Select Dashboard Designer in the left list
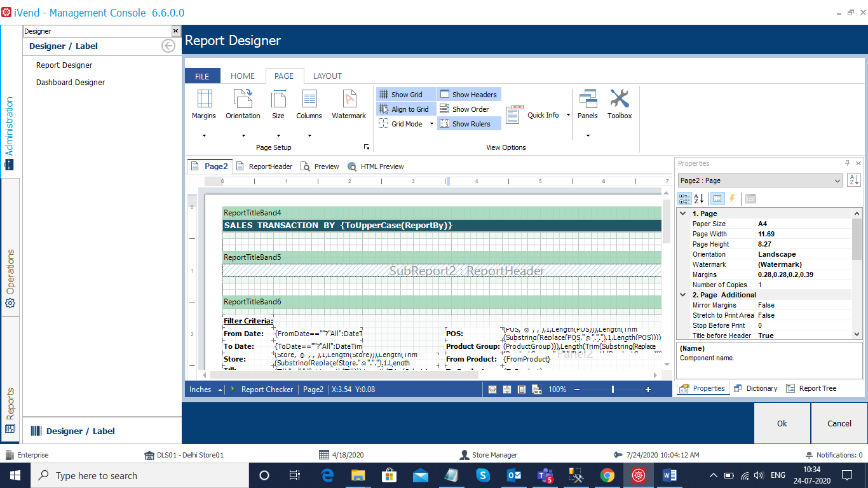The width and height of the screenshot is (868, 488). pos(71,83)
